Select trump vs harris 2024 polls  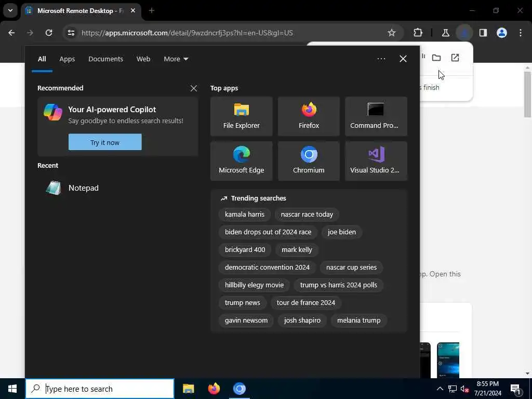point(339,285)
